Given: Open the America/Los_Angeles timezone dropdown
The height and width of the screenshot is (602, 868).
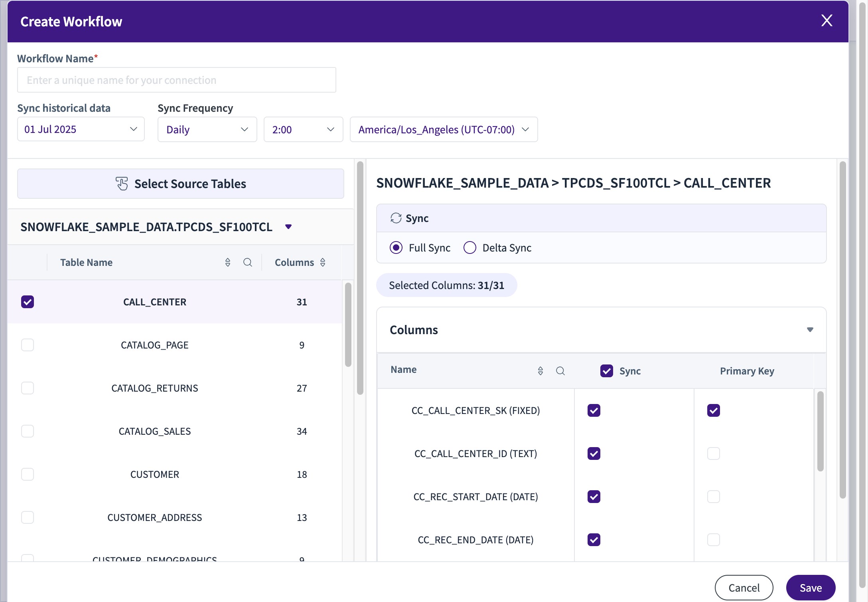Looking at the screenshot, I should 444,129.
